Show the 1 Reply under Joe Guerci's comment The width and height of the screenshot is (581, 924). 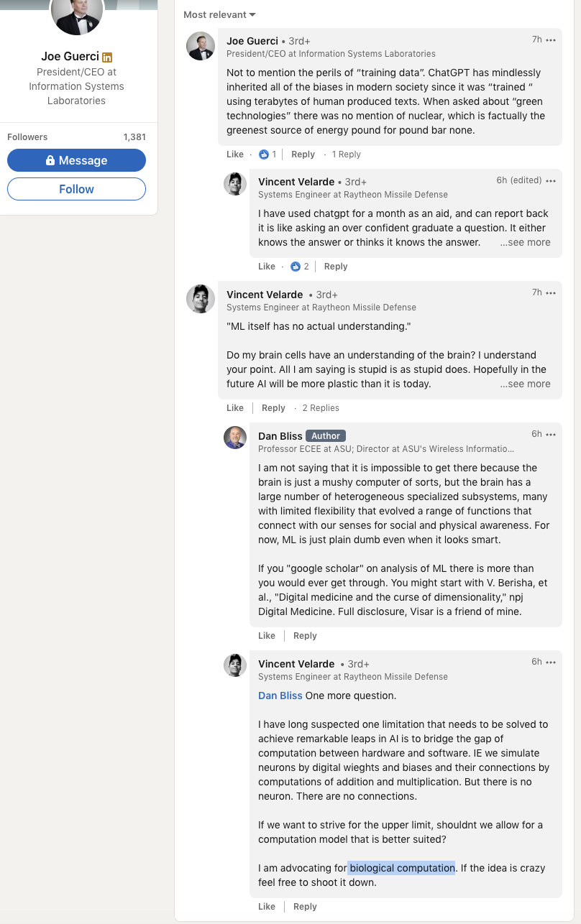tap(347, 154)
